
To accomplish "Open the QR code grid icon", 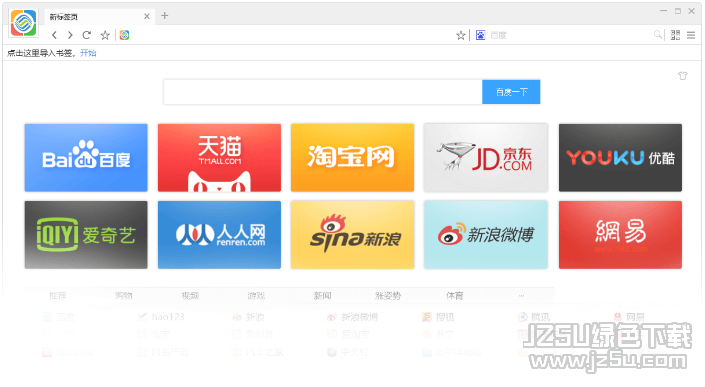I will [675, 35].
